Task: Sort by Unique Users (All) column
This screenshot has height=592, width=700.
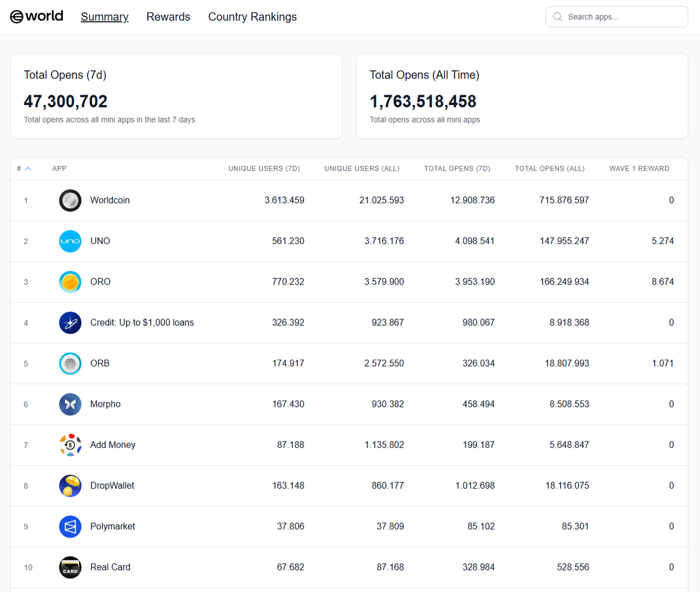Action: pos(362,169)
